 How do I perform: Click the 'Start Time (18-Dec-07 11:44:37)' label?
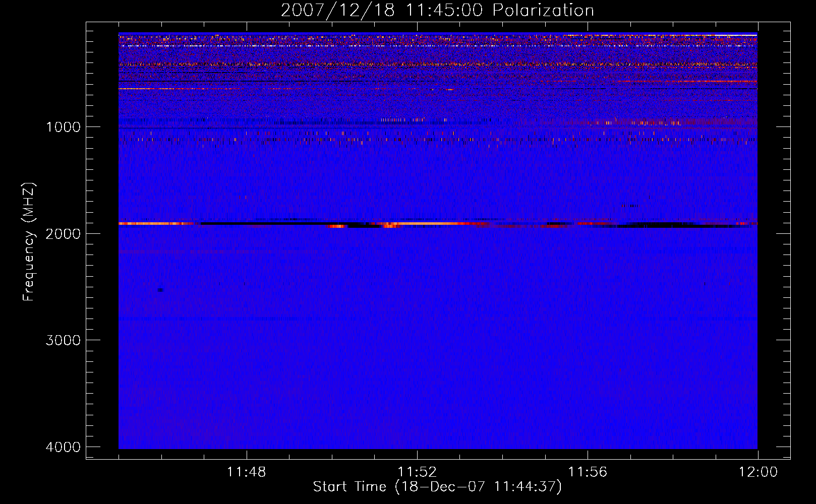click(x=437, y=487)
